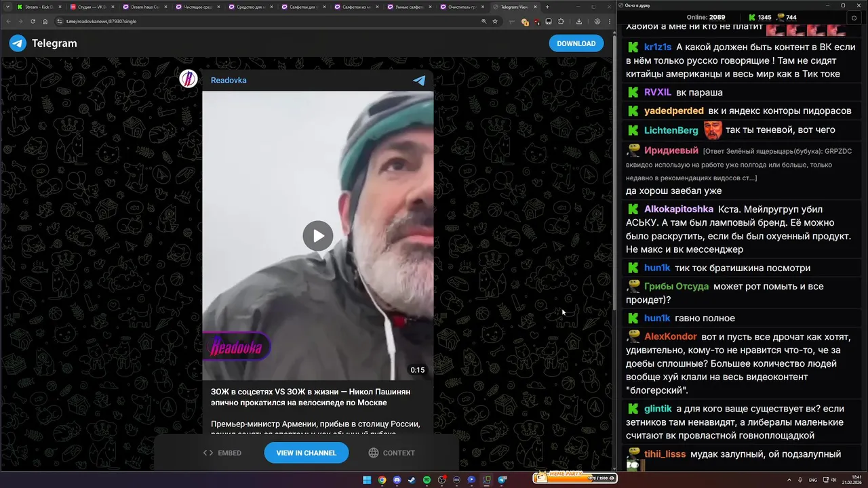This screenshot has width=868, height=488.
Task: Click username kr1z1s in chat
Action: pos(658,47)
